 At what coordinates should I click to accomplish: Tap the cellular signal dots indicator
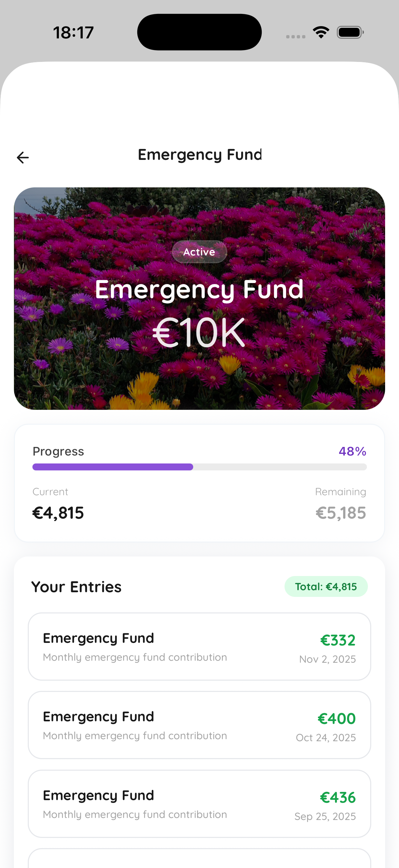point(296,36)
